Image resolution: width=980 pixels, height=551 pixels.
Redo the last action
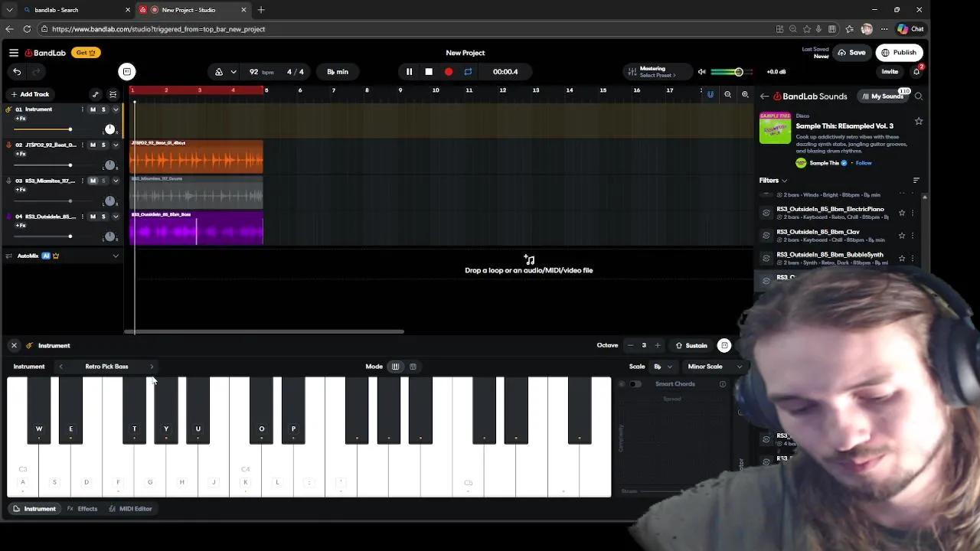point(35,72)
